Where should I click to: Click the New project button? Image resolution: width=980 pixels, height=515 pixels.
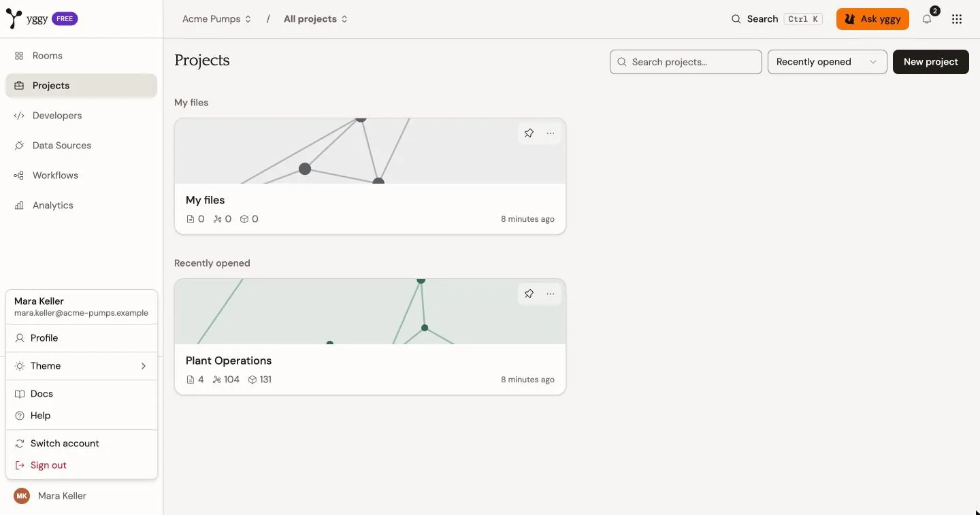click(931, 62)
